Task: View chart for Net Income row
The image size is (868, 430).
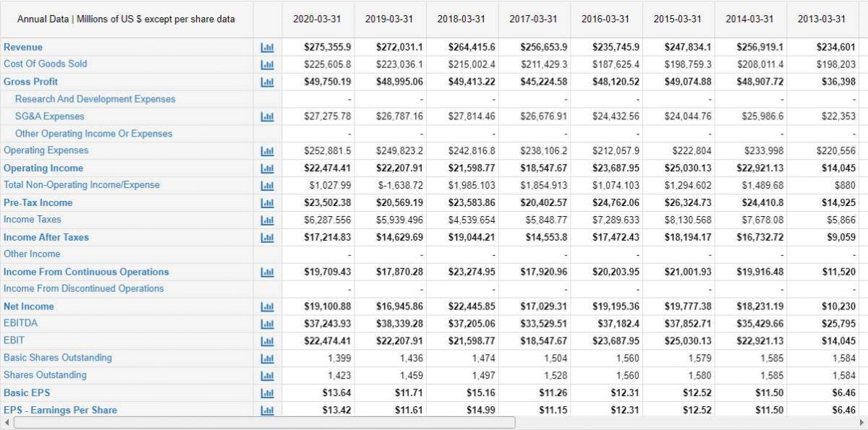Action: (268, 306)
